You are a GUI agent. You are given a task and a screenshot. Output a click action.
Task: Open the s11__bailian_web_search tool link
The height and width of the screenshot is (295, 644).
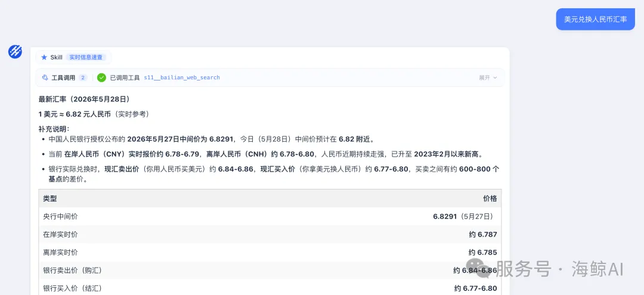(181, 77)
